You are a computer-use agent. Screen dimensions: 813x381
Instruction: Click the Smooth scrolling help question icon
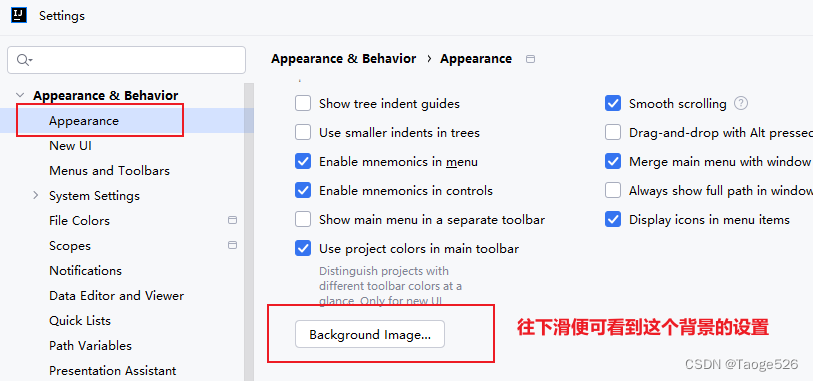(x=741, y=103)
